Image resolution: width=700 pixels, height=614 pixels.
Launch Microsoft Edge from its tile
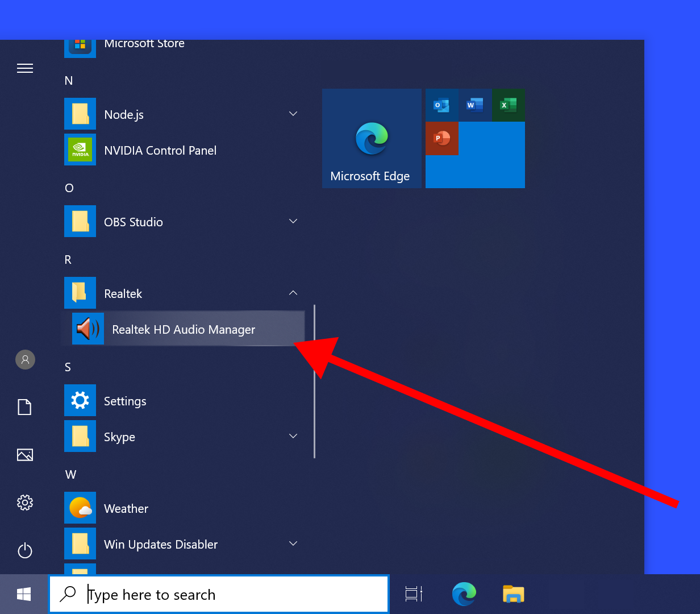(x=371, y=138)
